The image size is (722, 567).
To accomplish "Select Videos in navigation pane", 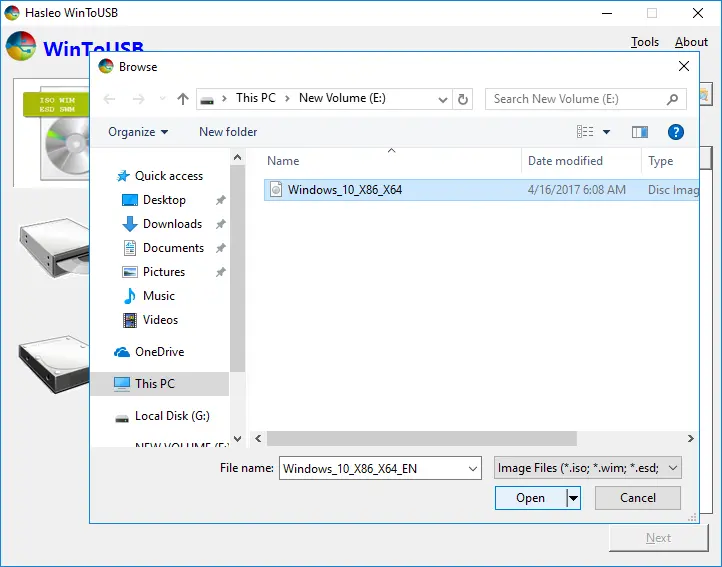I will (160, 320).
